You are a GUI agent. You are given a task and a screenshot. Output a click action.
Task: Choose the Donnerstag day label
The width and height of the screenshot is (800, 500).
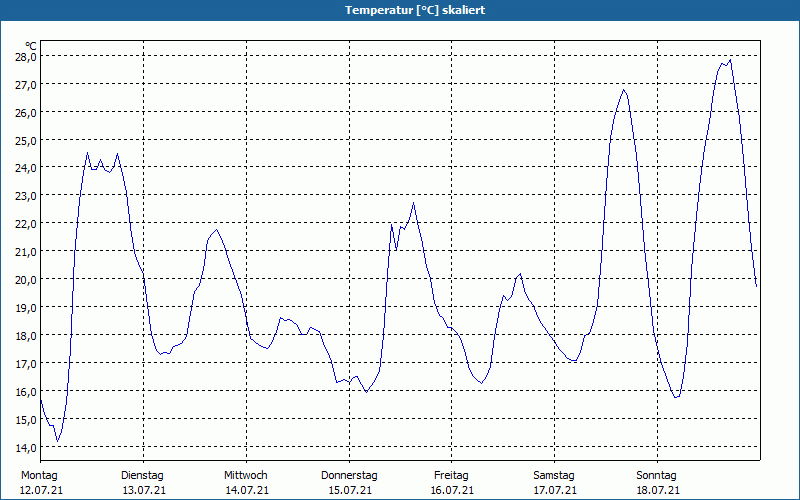point(349,475)
